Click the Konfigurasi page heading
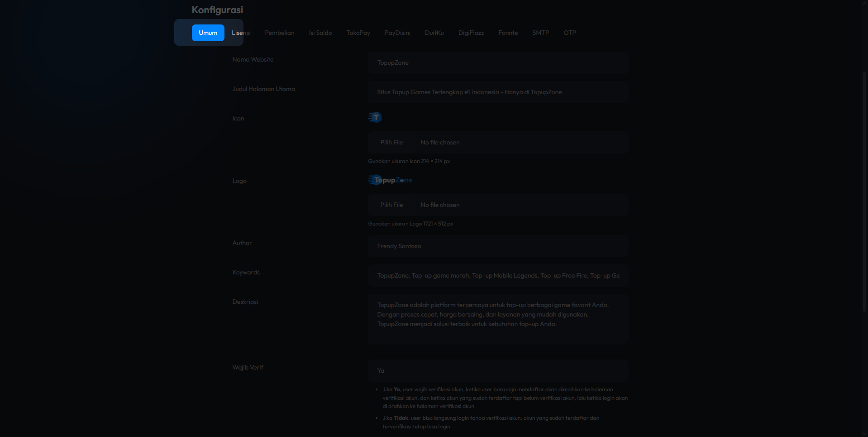This screenshot has height=437, width=868. [217, 10]
